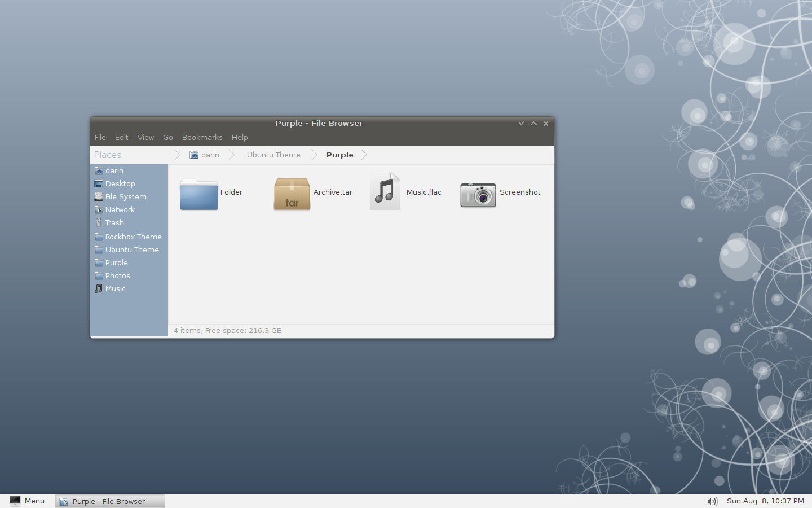
Task: Click the Folder file name label
Action: (231, 192)
